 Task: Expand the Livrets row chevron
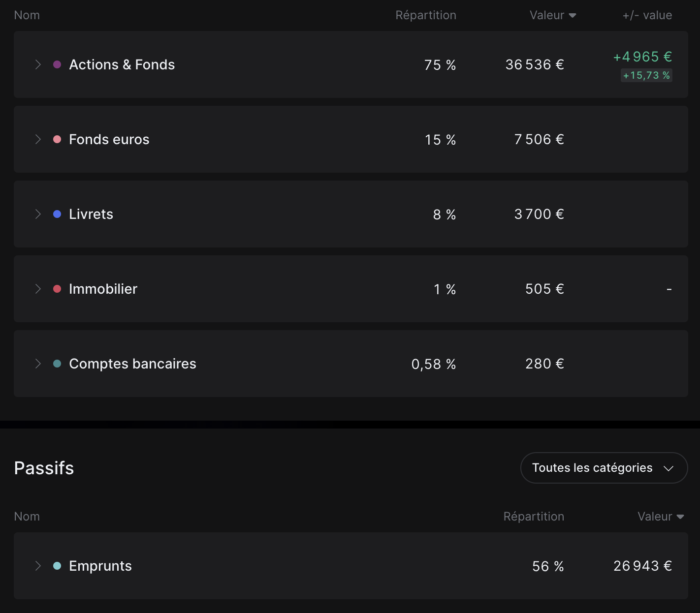pos(38,214)
